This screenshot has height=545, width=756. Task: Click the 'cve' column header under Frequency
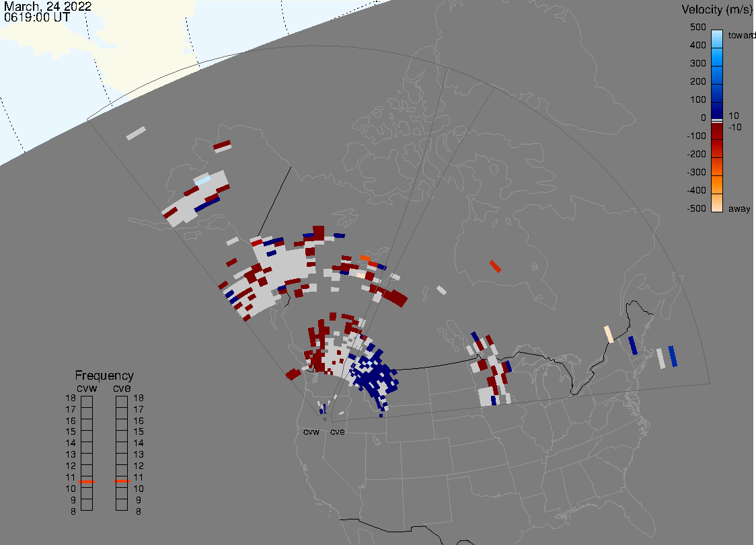pyautogui.click(x=122, y=388)
